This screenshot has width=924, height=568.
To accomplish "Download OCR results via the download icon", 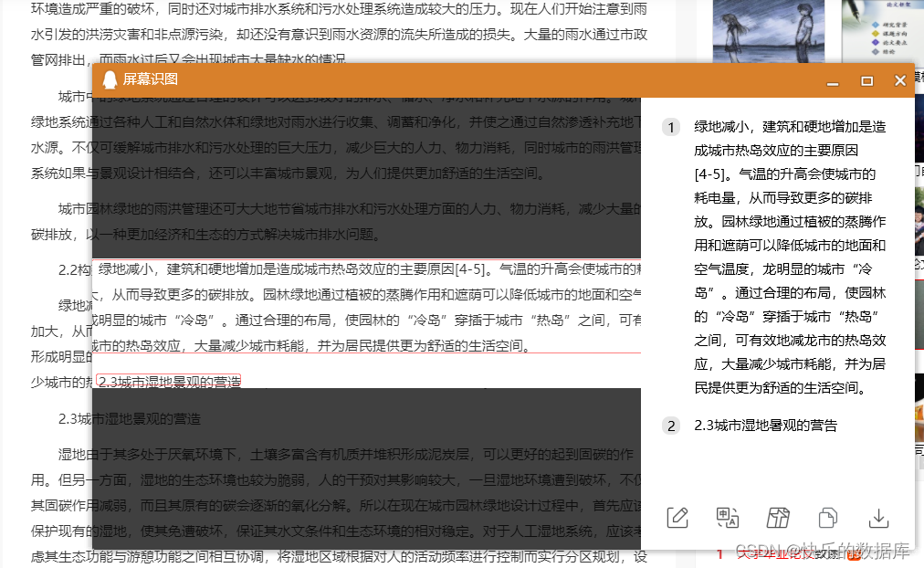I will coord(878,518).
